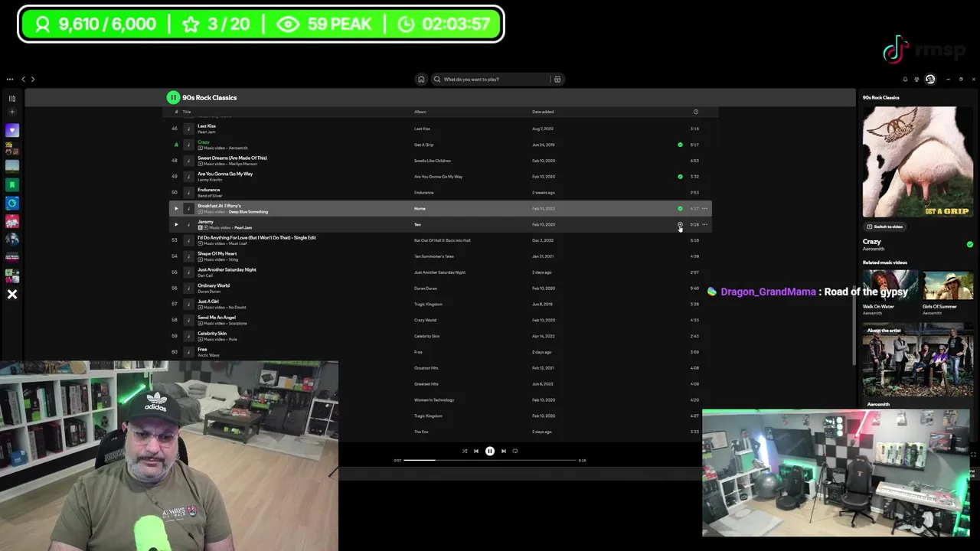Image resolution: width=980 pixels, height=551 pixels.
Task: Click the plus create button in sidebar
Action: point(12,112)
